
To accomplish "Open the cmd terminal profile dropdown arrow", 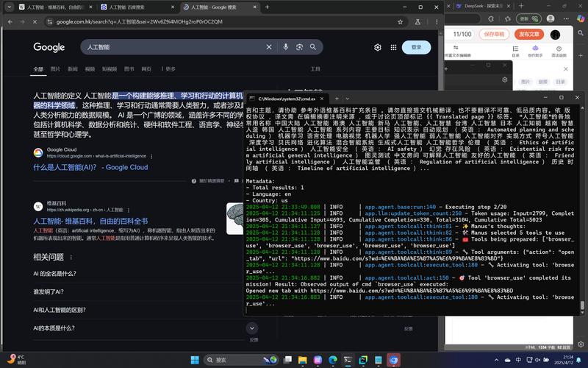I will pyautogui.click(x=347, y=99).
